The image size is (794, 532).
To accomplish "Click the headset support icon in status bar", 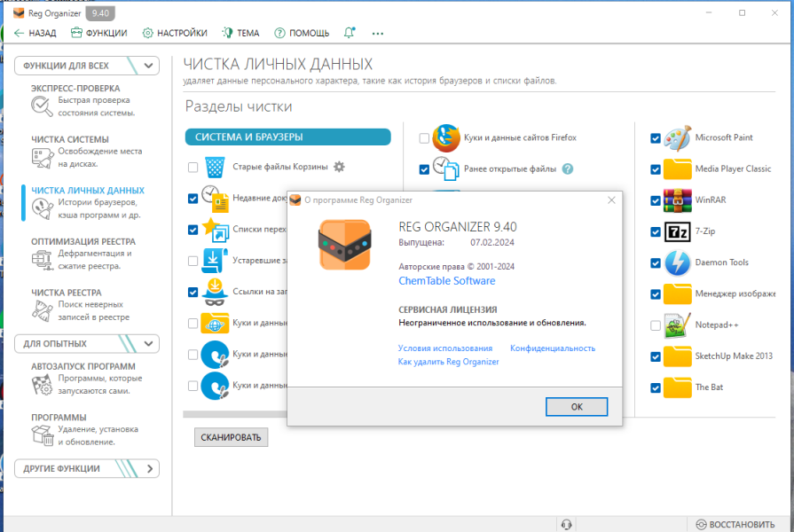I will click(x=566, y=524).
